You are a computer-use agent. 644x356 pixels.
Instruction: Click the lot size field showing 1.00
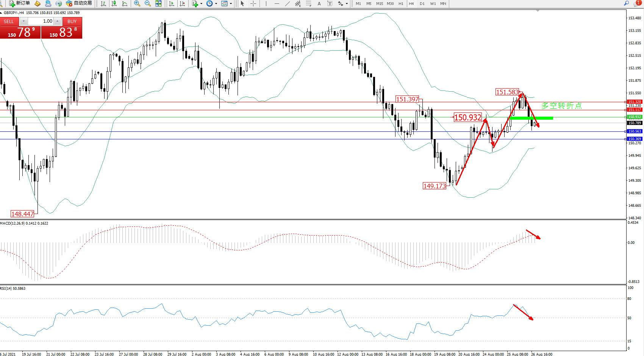[x=41, y=22]
